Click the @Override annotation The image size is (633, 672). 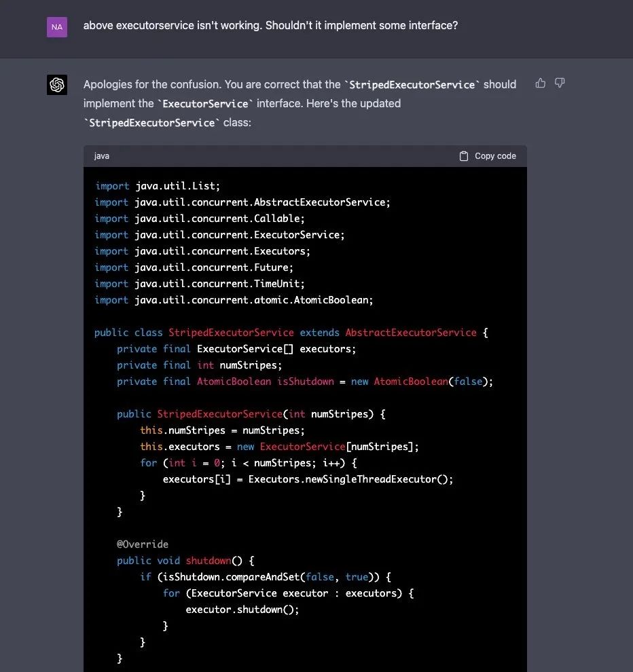click(x=143, y=544)
